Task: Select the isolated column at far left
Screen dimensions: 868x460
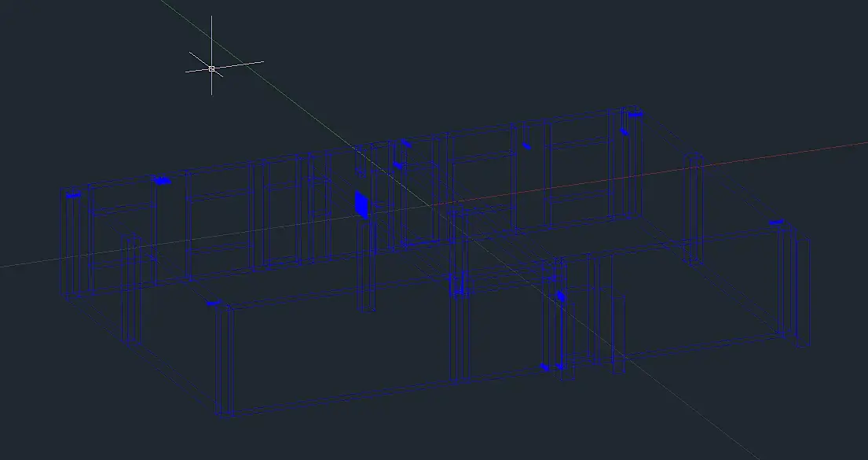Action: (x=131, y=290)
